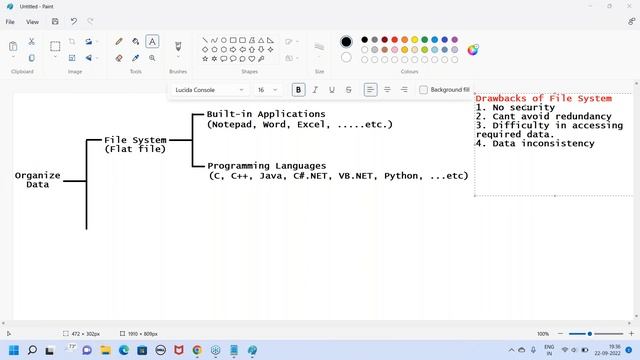Click the Crop icon
This screenshot has height=360, width=640.
click(x=72, y=42)
